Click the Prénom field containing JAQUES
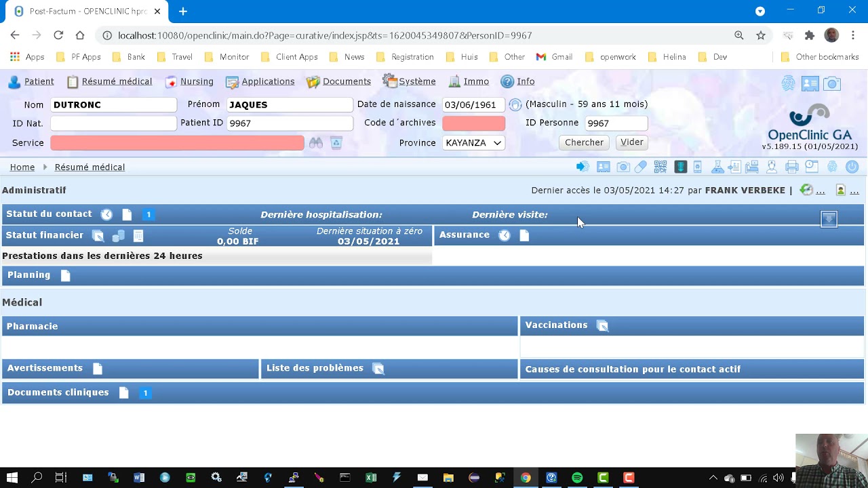The image size is (868, 488). pyautogui.click(x=290, y=104)
